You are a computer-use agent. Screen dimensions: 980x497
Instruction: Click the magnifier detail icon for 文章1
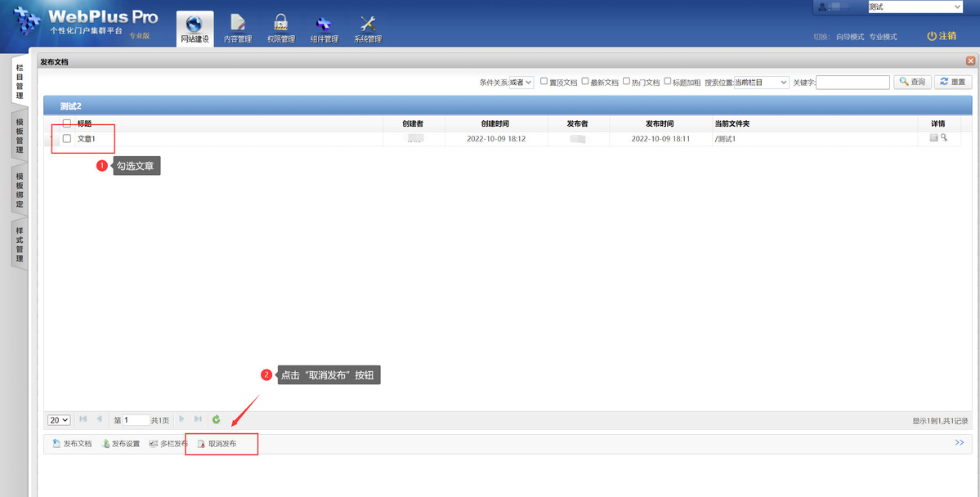pyautogui.click(x=944, y=138)
